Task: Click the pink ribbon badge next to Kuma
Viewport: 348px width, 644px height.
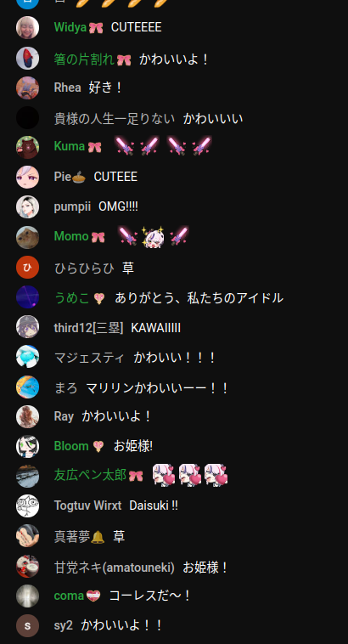Action: [x=94, y=147]
